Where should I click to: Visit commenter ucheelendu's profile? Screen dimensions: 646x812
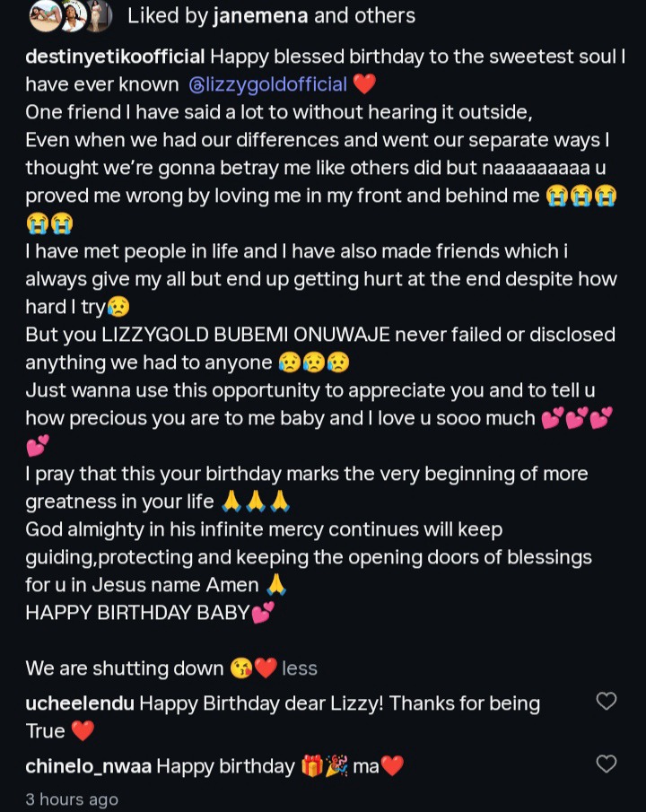[x=80, y=703]
